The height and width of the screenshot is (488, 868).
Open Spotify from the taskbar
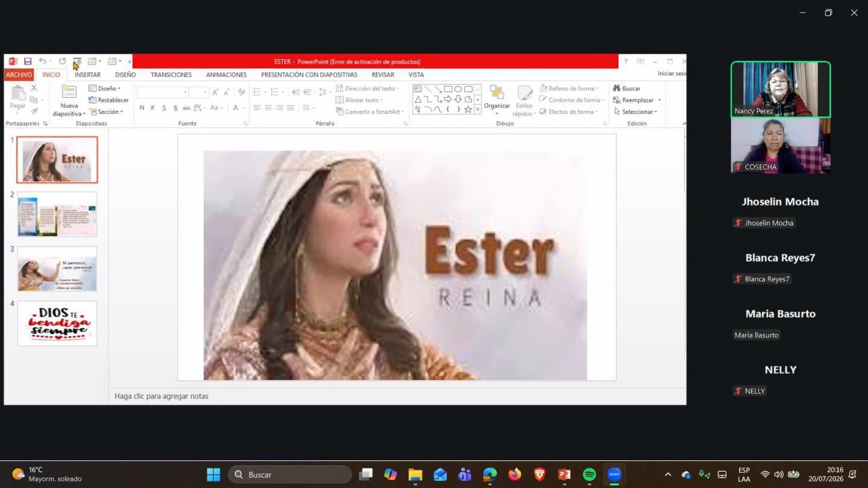tap(590, 475)
